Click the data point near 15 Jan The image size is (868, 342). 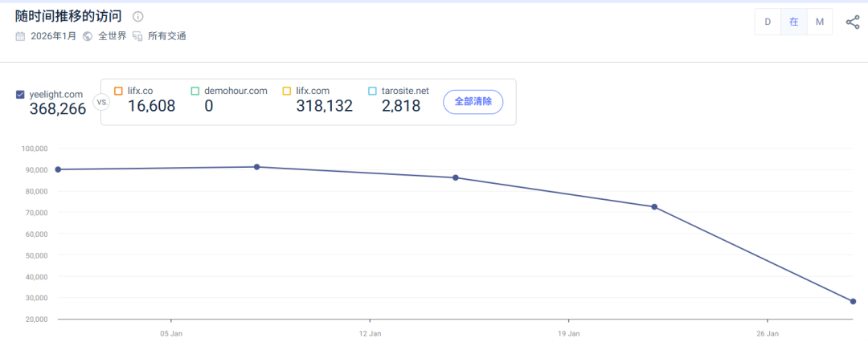pos(456,177)
